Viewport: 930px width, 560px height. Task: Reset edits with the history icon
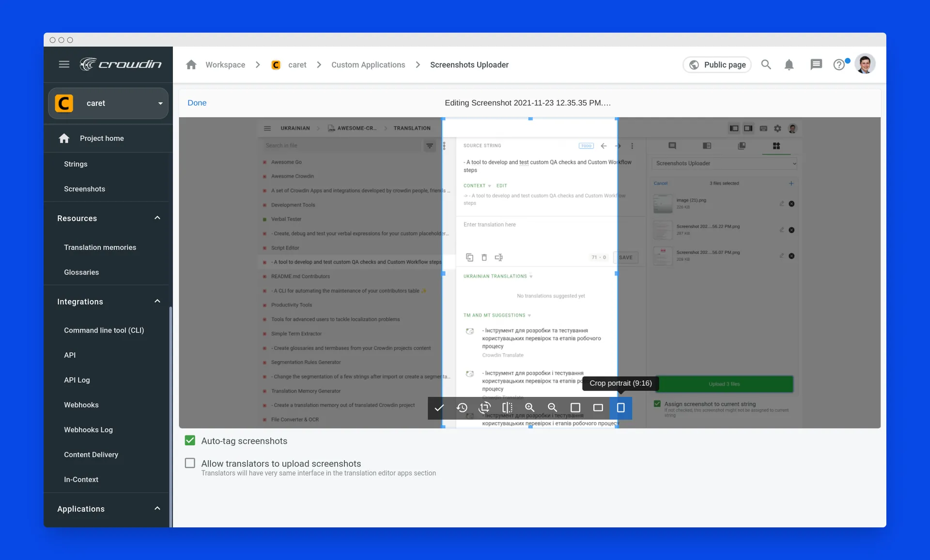point(462,408)
